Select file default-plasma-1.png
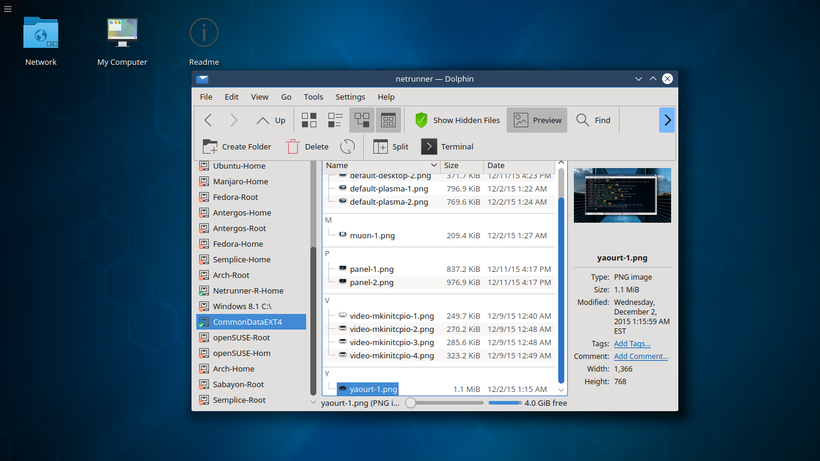The image size is (820, 461). (389, 189)
